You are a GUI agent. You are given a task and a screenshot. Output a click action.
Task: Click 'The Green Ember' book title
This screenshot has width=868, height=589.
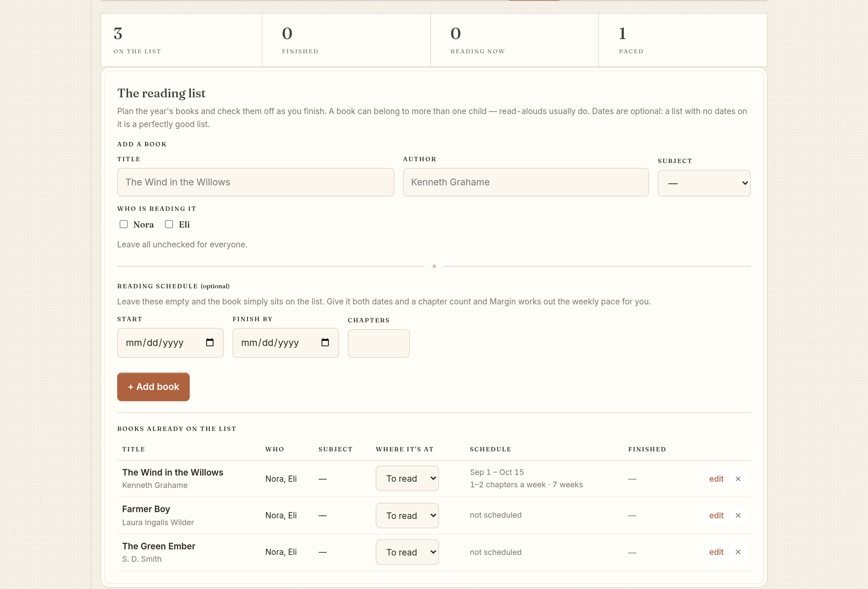coord(159,546)
